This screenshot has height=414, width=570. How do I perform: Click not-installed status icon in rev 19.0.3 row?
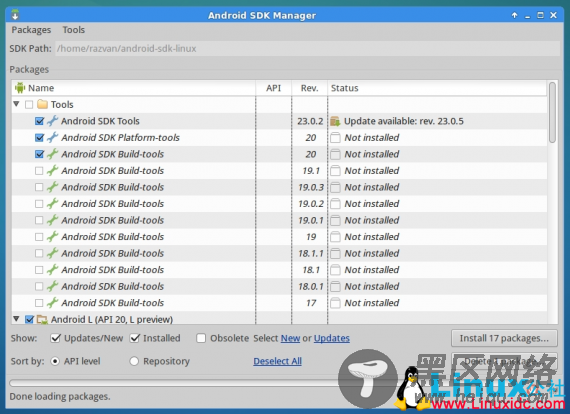[x=335, y=187]
